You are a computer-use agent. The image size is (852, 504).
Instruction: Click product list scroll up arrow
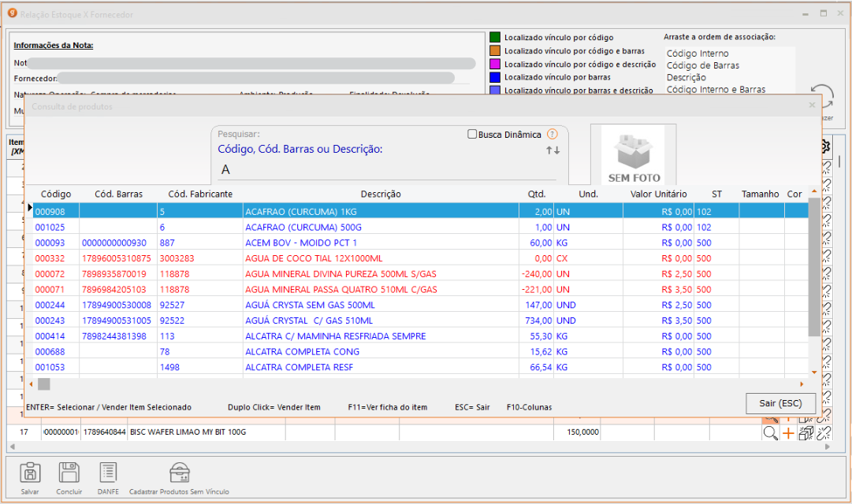pyautogui.click(x=814, y=191)
